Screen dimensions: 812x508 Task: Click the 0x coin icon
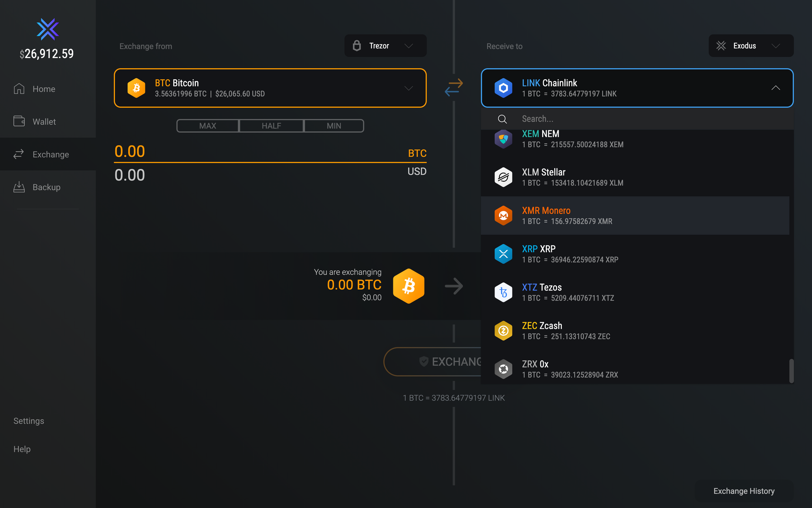pyautogui.click(x=503, y=369)
